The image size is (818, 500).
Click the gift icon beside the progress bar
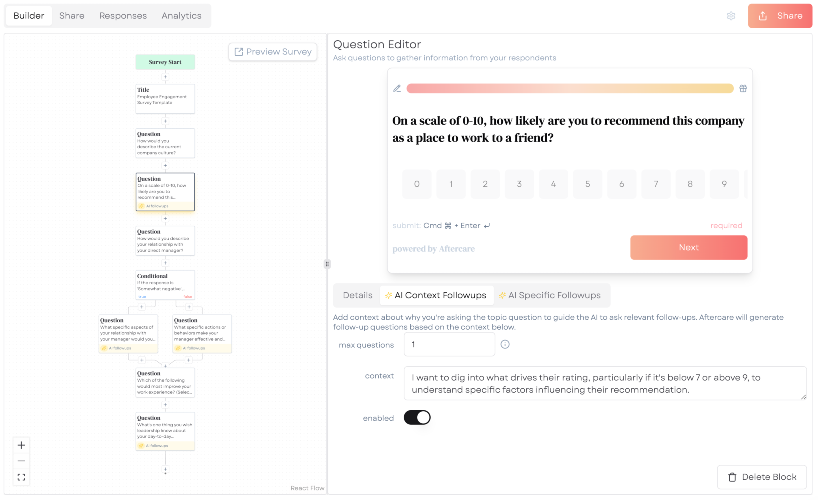click(743, 89)
